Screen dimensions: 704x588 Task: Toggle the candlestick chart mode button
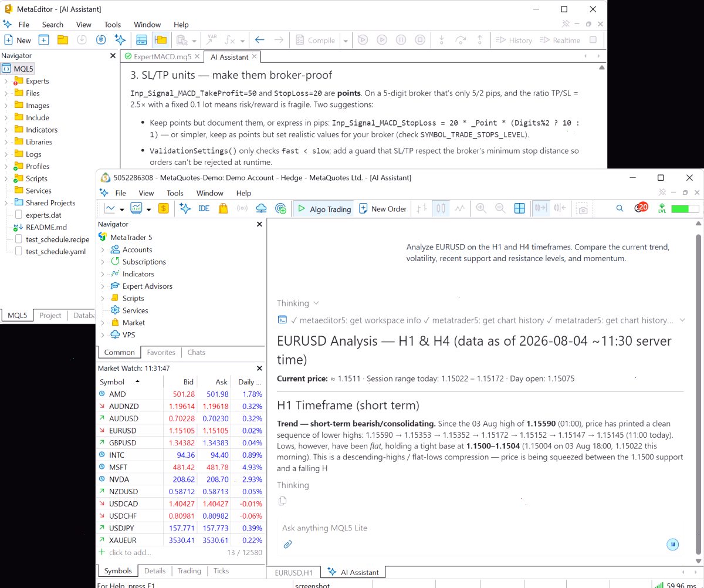click(441, 208)
